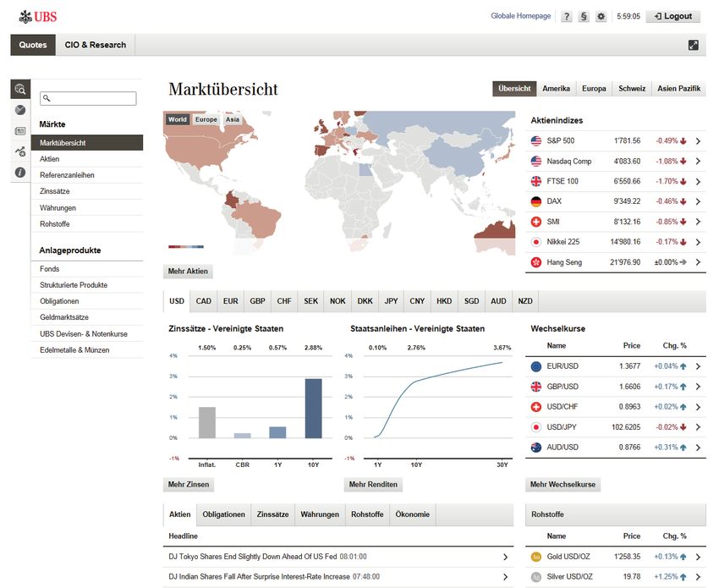Click the market search globe sidebar icon

tap(20, 89)
